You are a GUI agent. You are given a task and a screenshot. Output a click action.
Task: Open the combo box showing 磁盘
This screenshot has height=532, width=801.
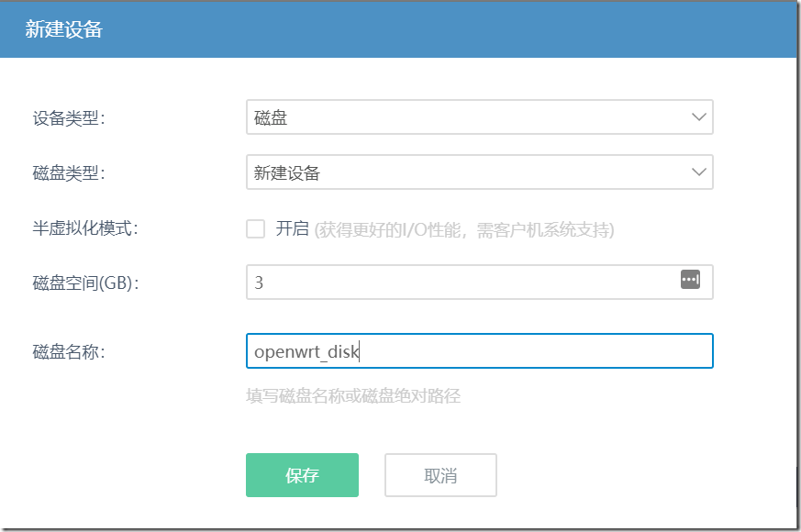[x=468, y=118]
